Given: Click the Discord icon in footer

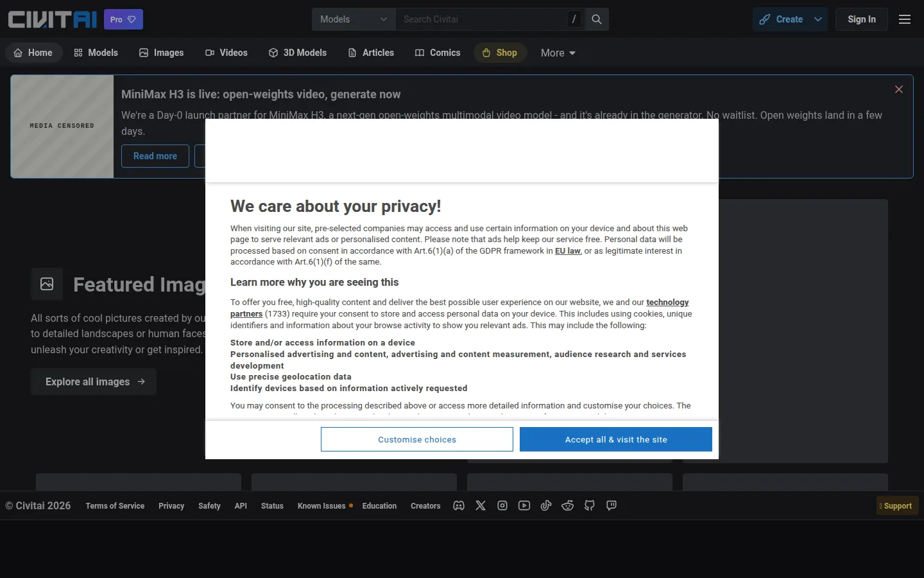Looking at the screenshot, I should pos(459,506).
